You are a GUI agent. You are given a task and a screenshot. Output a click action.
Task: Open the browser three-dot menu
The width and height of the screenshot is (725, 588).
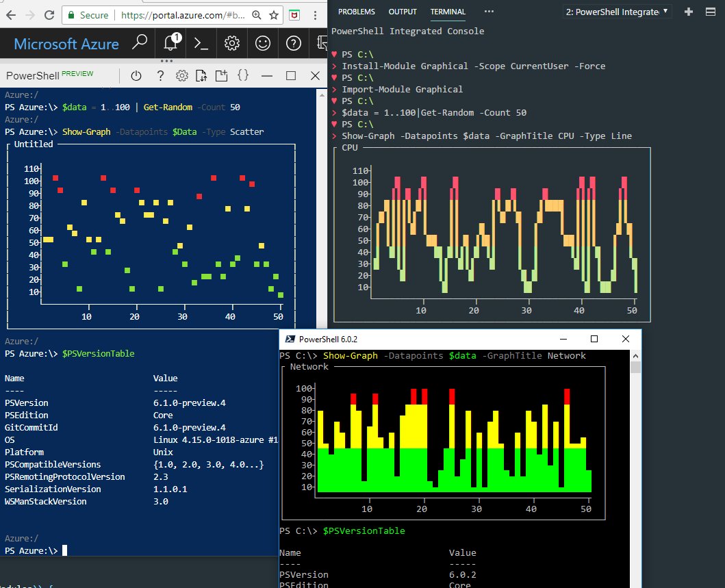(316, 15)
